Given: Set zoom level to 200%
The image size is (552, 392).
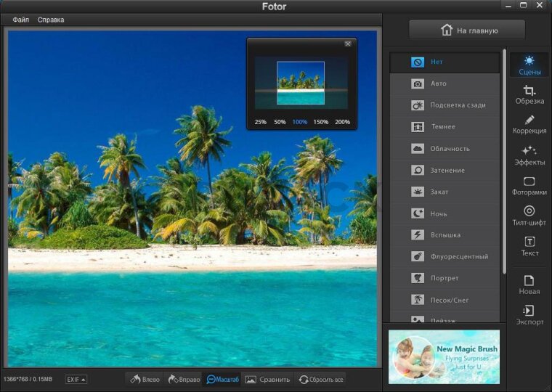Looking at the screenshot, I should [342, 122].
